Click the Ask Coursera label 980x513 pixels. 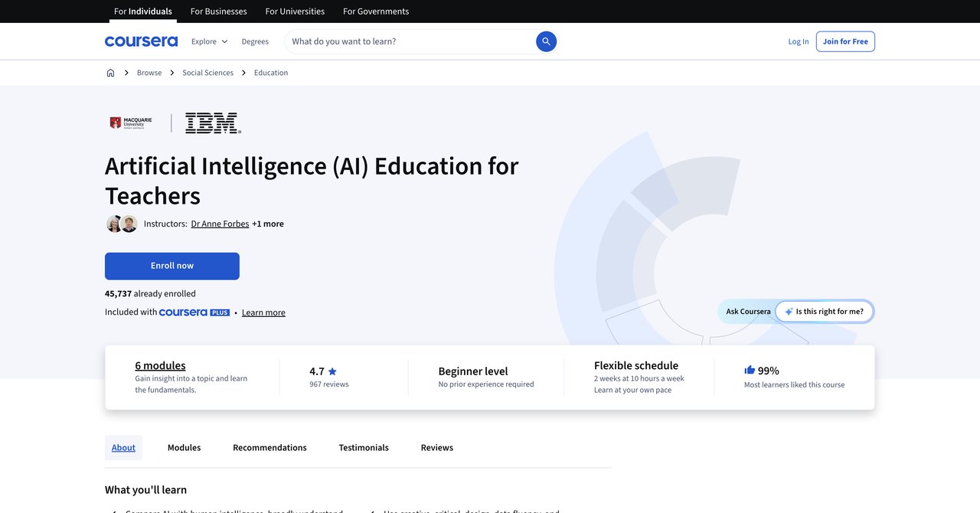click(x=748, y=312)
